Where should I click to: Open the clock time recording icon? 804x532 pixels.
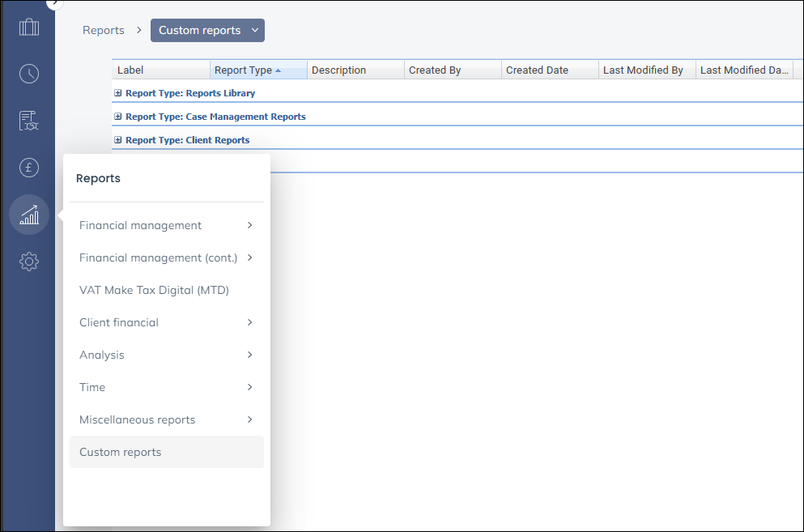29,74
